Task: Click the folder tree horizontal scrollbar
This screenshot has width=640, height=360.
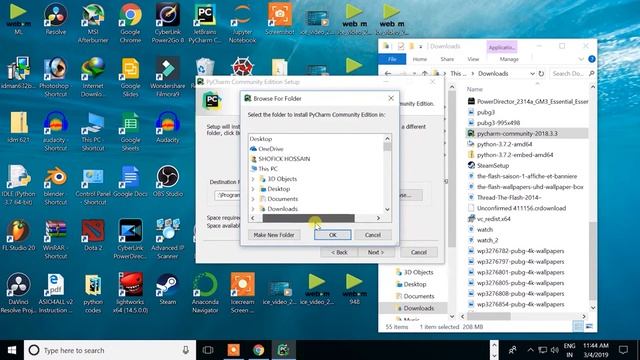Action: [309, 218]
